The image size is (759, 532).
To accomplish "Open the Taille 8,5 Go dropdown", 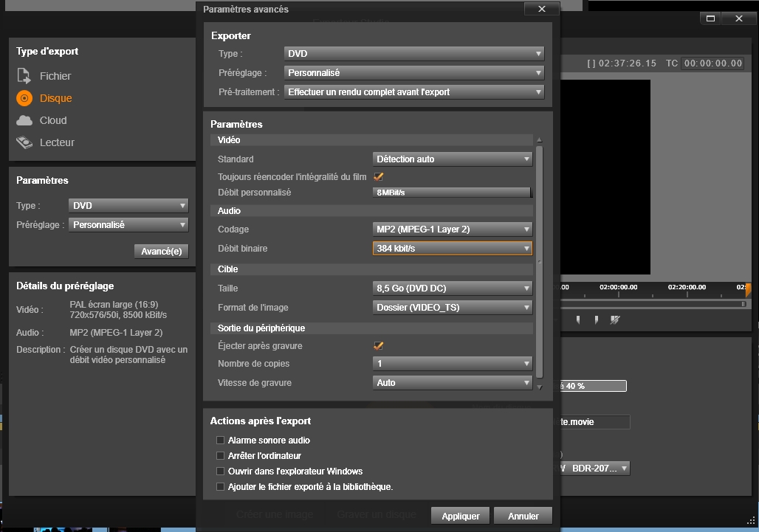I will tap(452, 289).
